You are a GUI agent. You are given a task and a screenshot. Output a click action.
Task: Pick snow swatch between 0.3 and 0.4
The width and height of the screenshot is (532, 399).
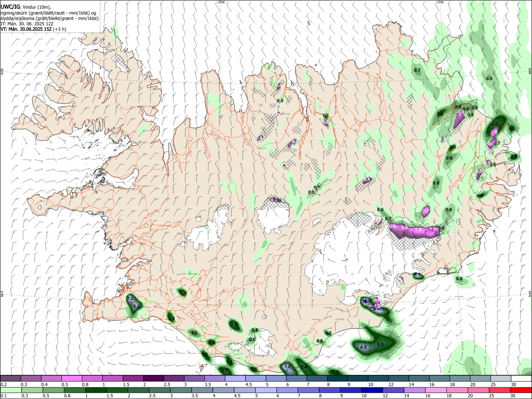pos(31,379)
